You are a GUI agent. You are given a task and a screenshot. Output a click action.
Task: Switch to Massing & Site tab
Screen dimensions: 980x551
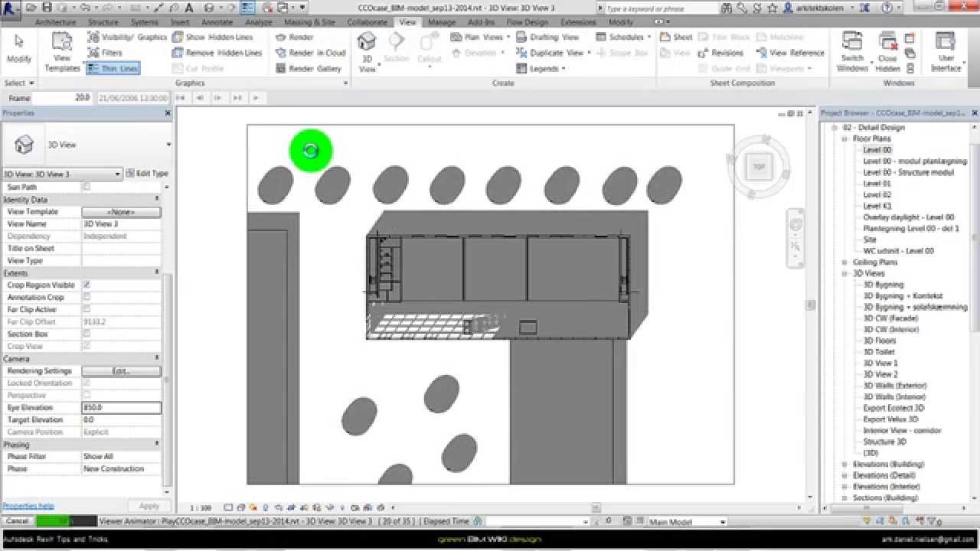pos(309,22)
